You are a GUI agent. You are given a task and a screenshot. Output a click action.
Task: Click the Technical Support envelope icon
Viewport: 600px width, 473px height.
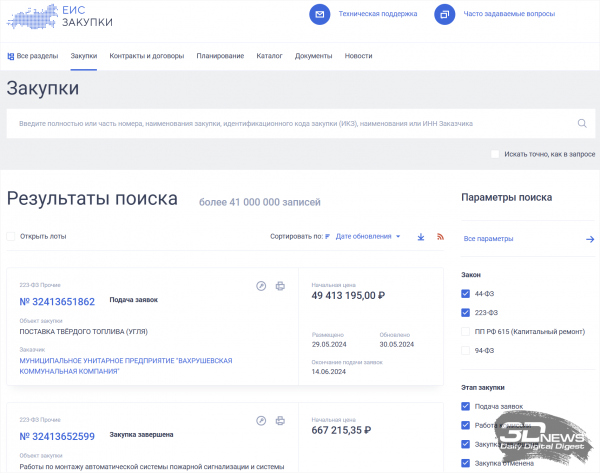pyautogui.click(x=319, y=15)
